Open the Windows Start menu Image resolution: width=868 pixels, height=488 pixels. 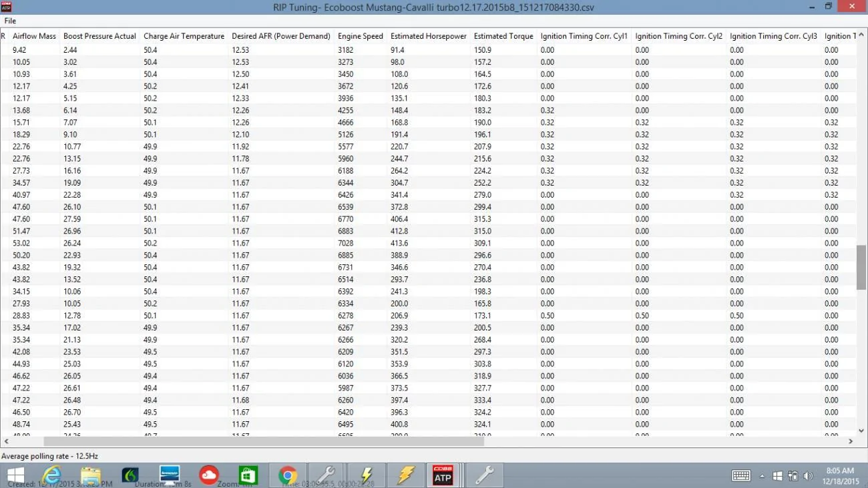(15, 475)
